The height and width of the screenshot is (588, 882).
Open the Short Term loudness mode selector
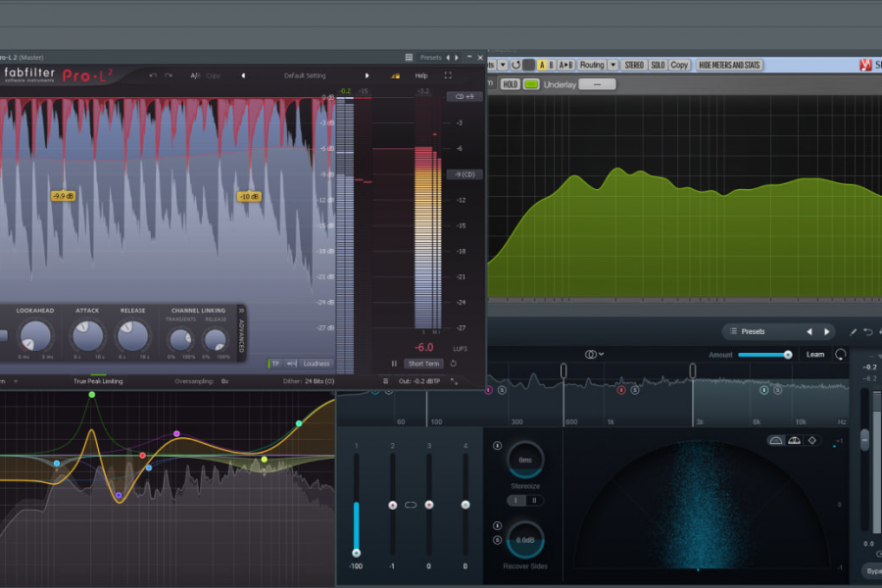click(423, 364)
